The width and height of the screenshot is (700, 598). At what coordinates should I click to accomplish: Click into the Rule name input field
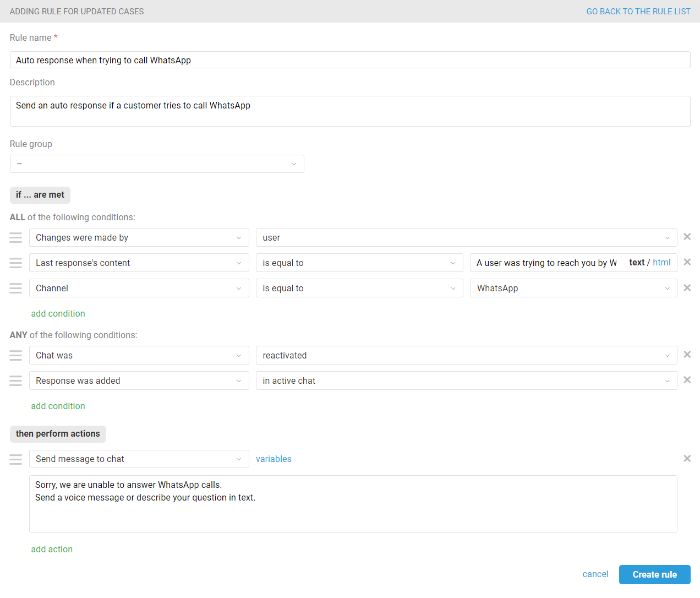[x=350, y=60]
